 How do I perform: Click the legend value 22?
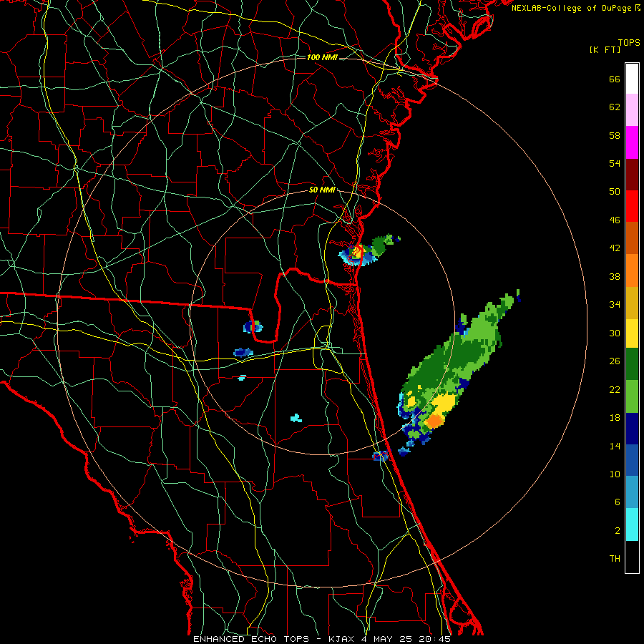point(615,389)
